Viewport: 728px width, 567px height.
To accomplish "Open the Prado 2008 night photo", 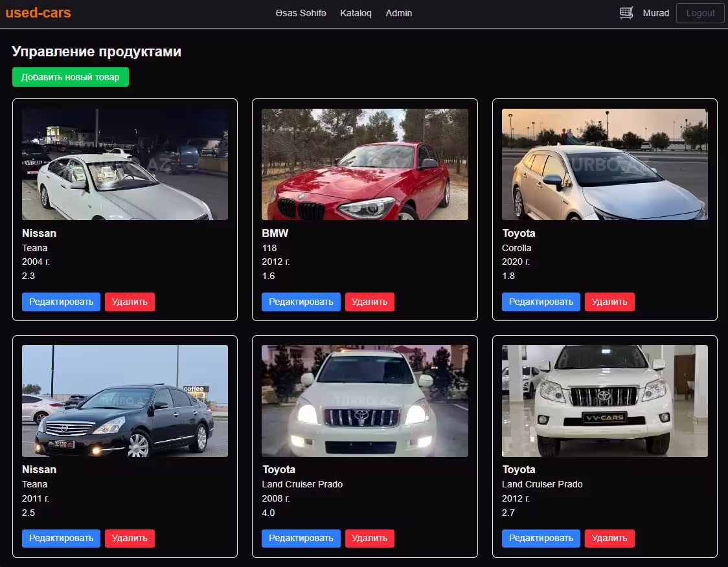I will [x=365, y=401].
